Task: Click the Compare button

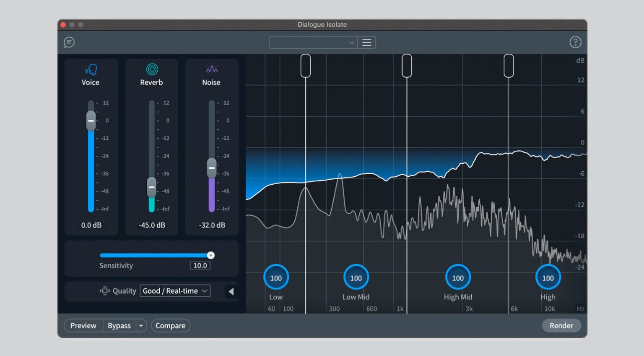Action: coord(170,325)
